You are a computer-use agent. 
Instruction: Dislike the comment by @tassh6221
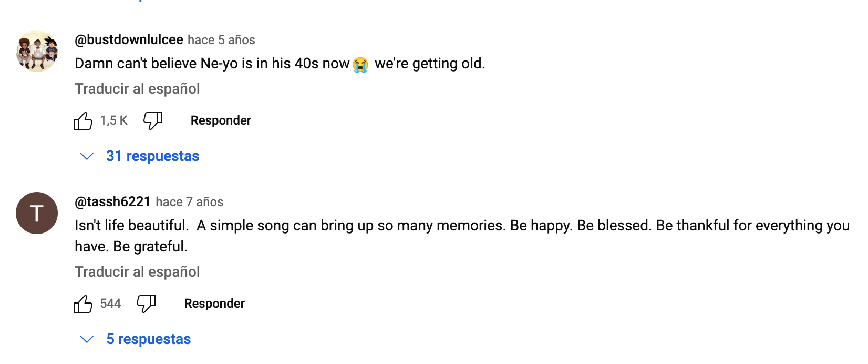(x=146, y=304)
